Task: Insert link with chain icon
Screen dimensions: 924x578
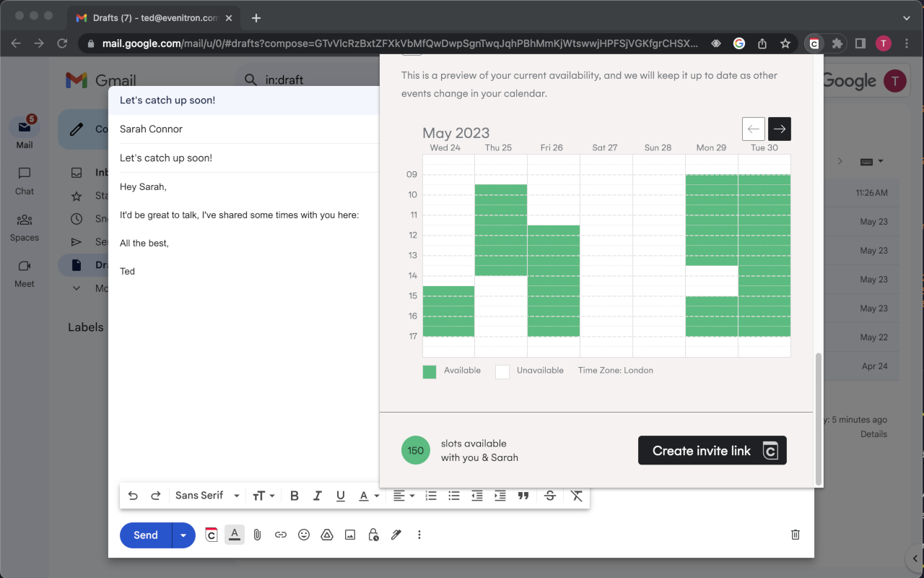Action: tap(281, 535)
